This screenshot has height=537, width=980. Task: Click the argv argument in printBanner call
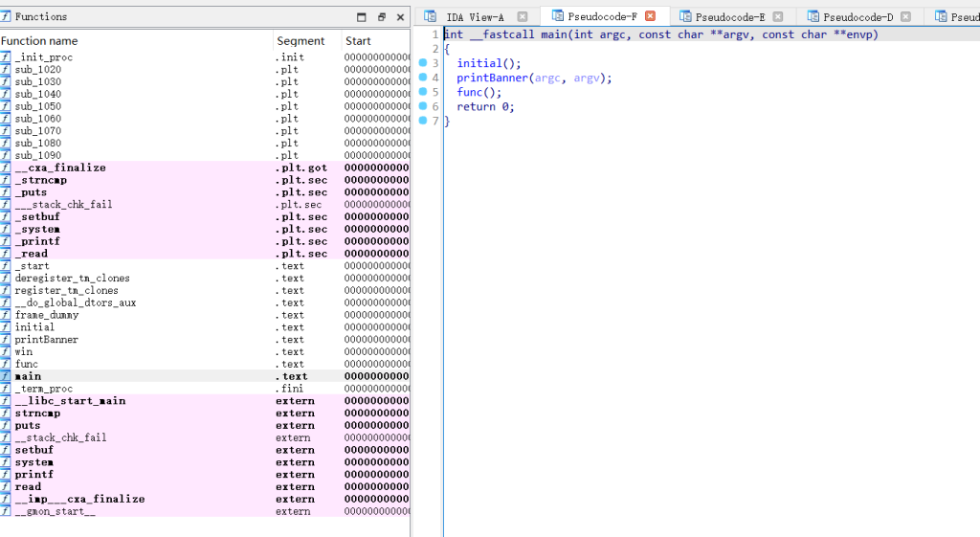pos(587,78)
